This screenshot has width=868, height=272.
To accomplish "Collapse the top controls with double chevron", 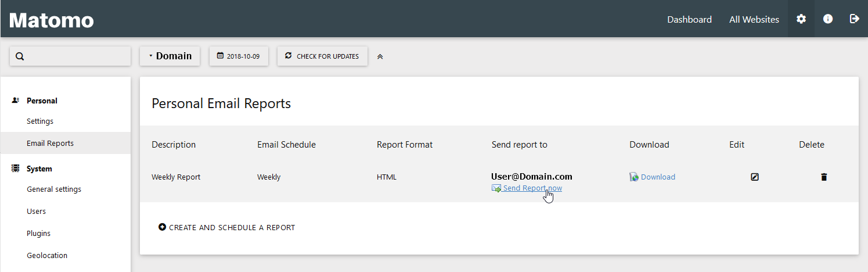I will (x=380, y=56).
